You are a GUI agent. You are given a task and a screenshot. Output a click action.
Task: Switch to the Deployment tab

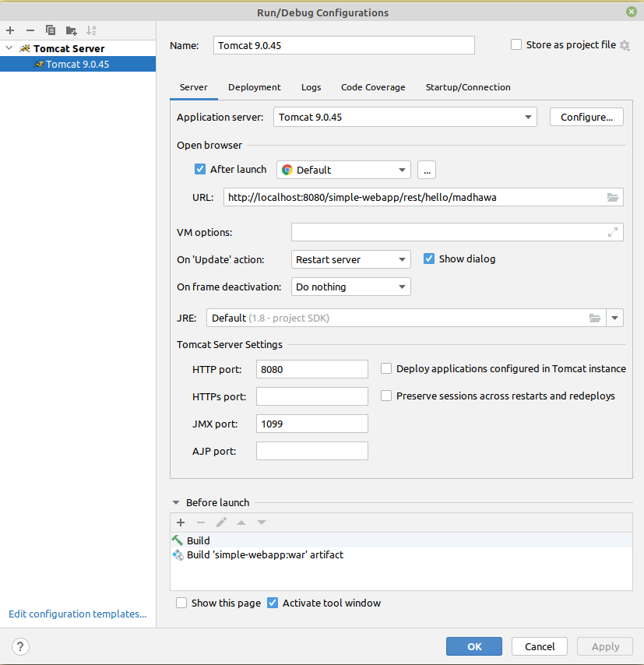255,87
